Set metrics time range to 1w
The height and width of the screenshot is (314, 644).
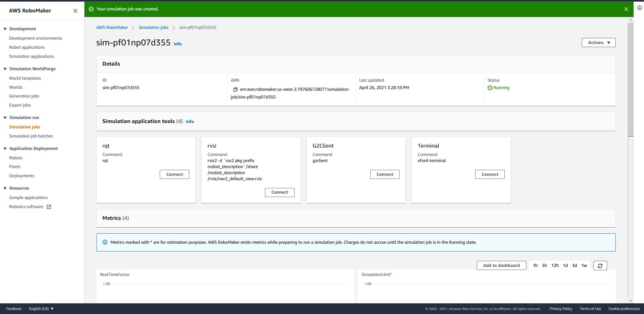point(584,266)
